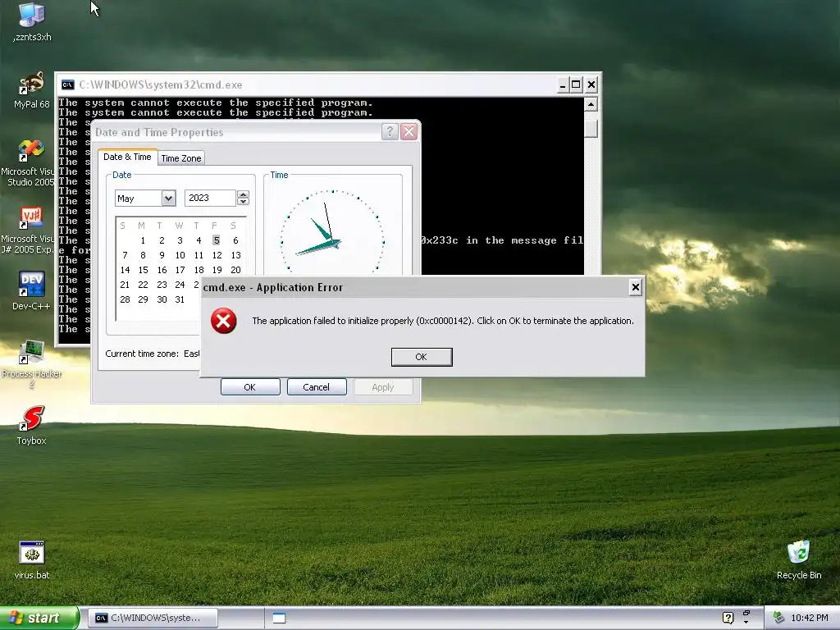Close the Date and Time Properties window
Image resolution: width=840 pixels, height=630 pixels.
409,132
